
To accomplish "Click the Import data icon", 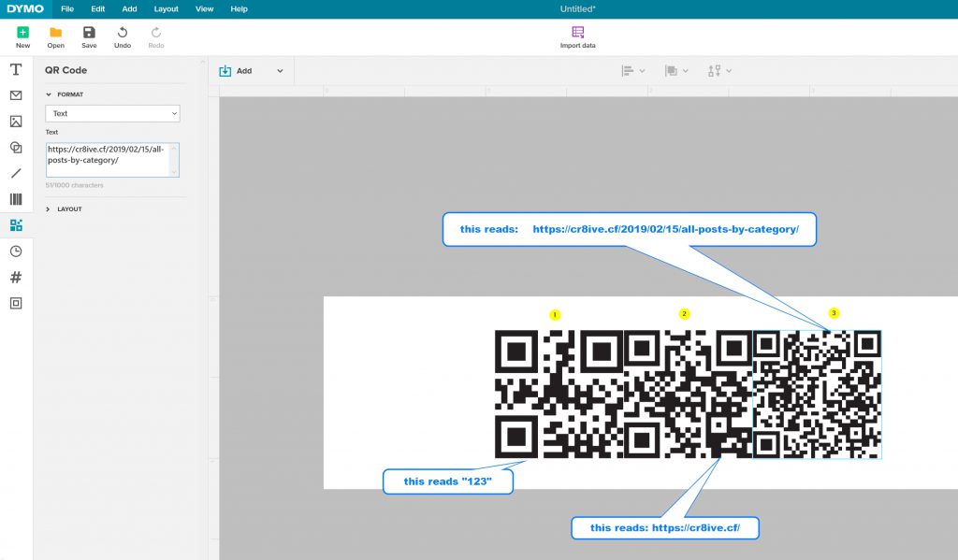I will click(x=577, y=33).
